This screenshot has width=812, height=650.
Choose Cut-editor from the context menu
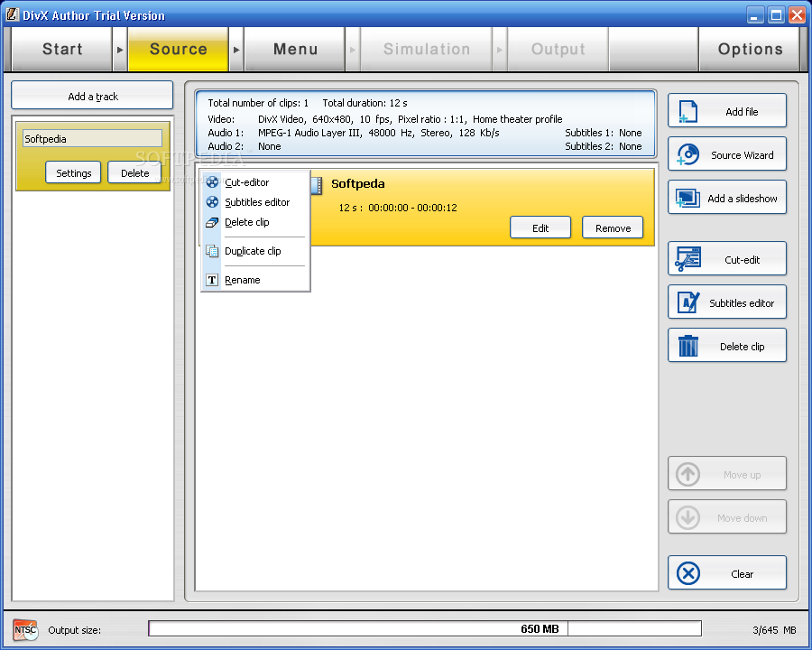(255, 182)
